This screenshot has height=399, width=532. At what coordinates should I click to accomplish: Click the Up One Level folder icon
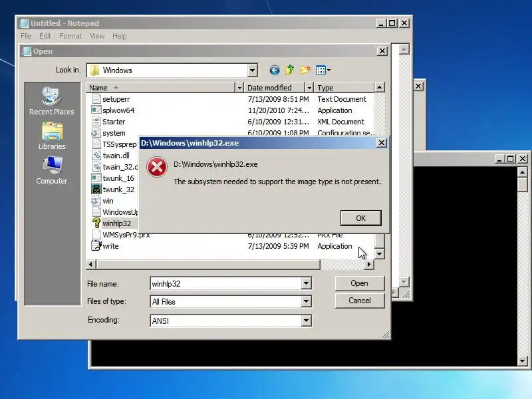(x=290, y=70)
